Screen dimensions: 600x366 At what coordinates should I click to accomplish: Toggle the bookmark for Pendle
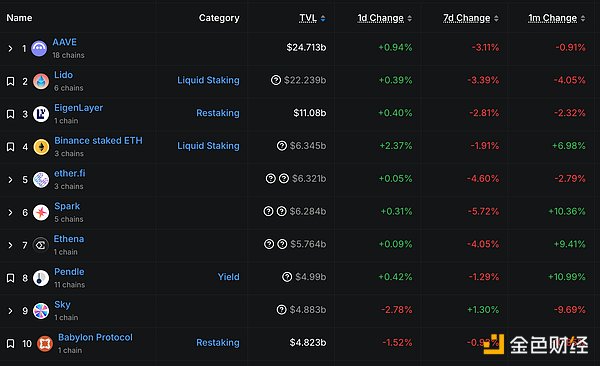point(11,278)
